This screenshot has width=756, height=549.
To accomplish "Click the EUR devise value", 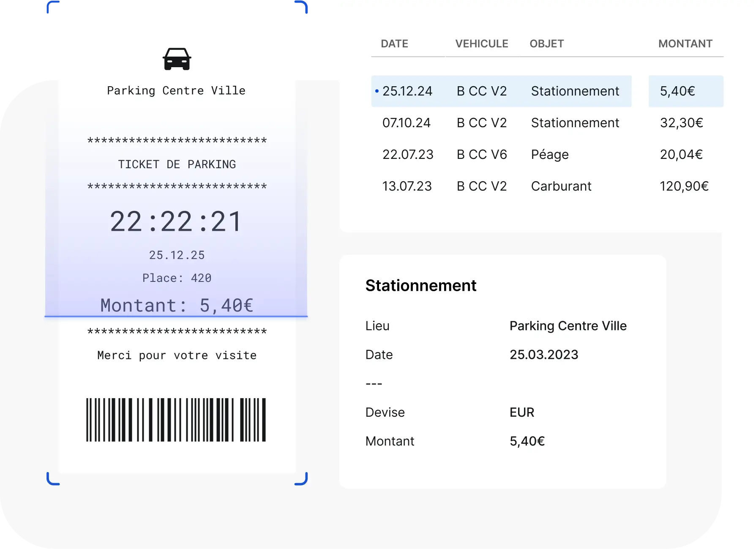I will click(x=522, y=412).
